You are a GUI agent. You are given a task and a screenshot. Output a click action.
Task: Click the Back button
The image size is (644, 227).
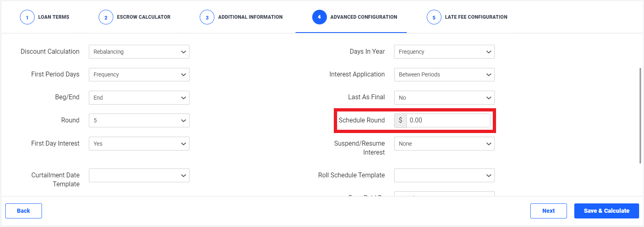pyautogui.click(x=24, y=211)
